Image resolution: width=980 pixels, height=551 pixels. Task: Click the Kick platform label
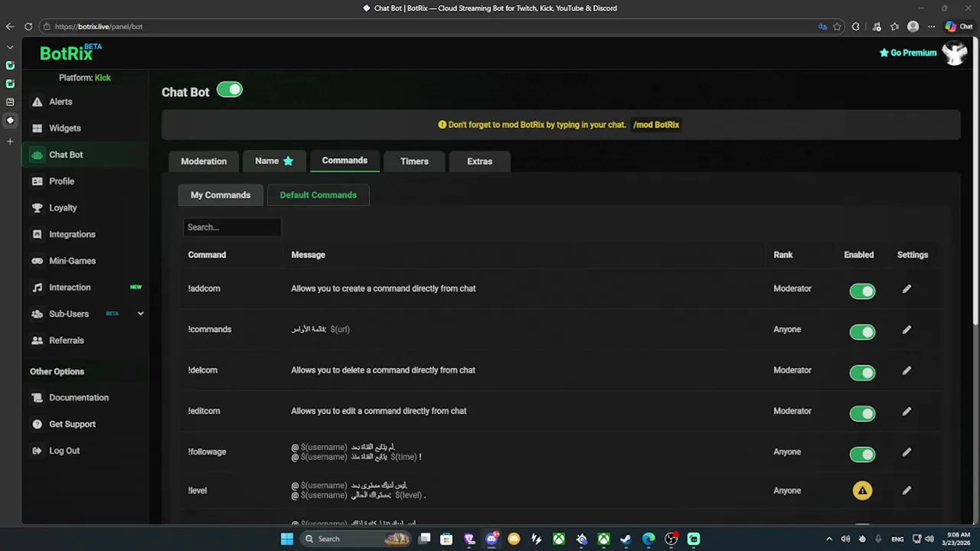[103, 78]
